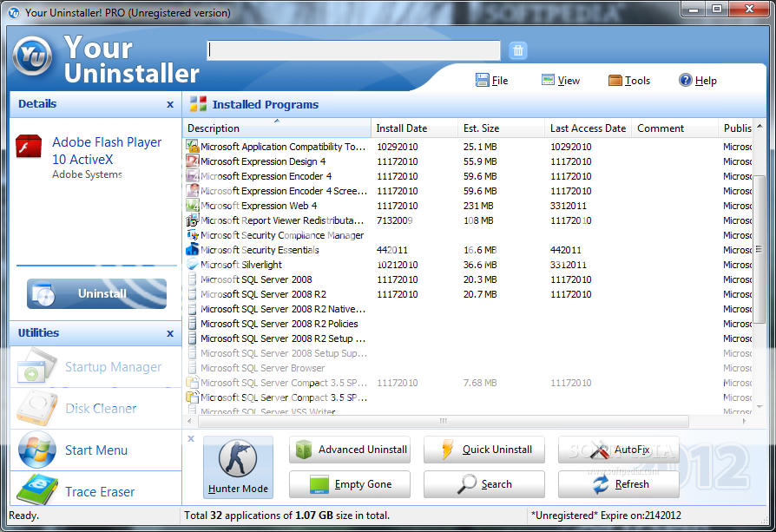Select Microsoft Security Essentials icon
This screenshot has width=776, height=532.
[x=192, y=249]
